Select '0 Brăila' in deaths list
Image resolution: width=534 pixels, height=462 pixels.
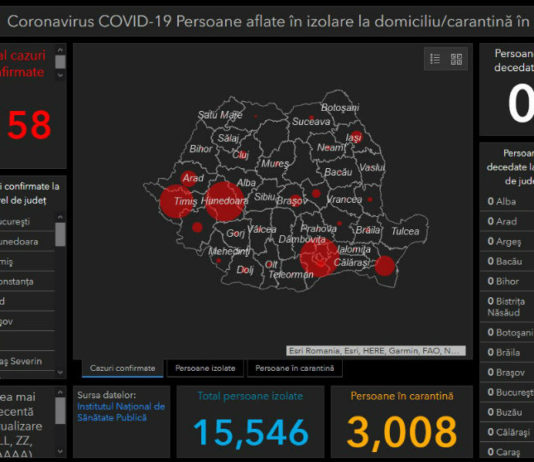[507, 352]
